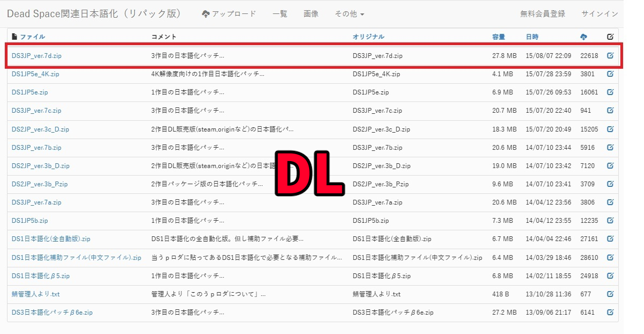Open DS1日本語化(全自動版).zip file link

coord(51,239)
